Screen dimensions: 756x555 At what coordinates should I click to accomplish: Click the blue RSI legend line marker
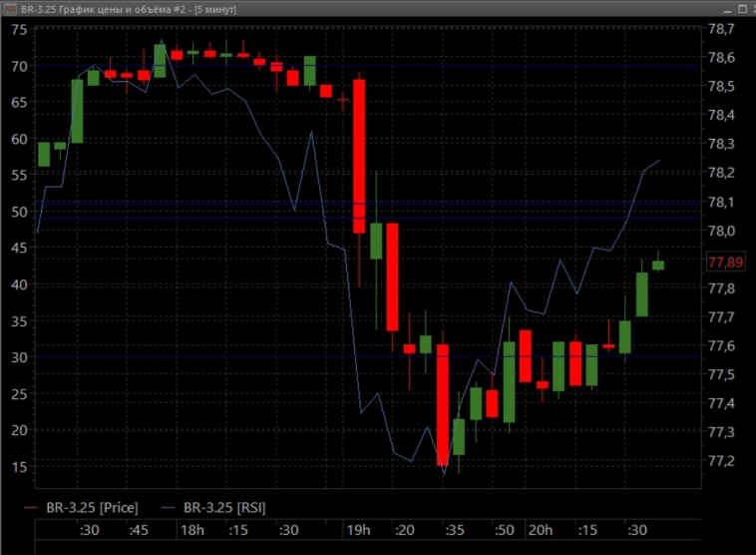167,507
